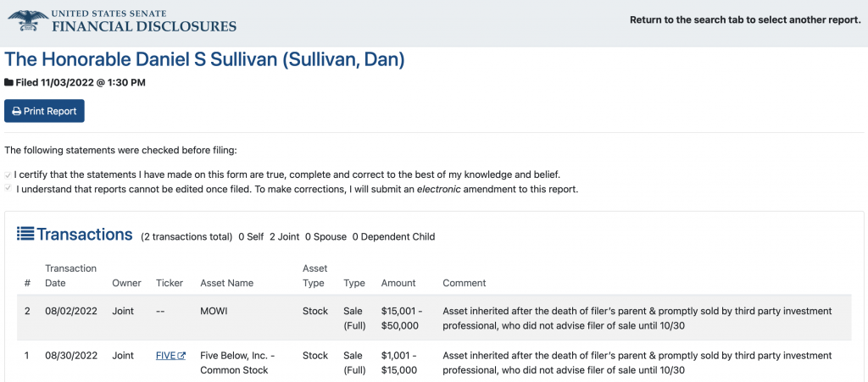This screenshot has height=382, width=868.
Task: Click the printer icon in Print Report
Action: (17, 111)
